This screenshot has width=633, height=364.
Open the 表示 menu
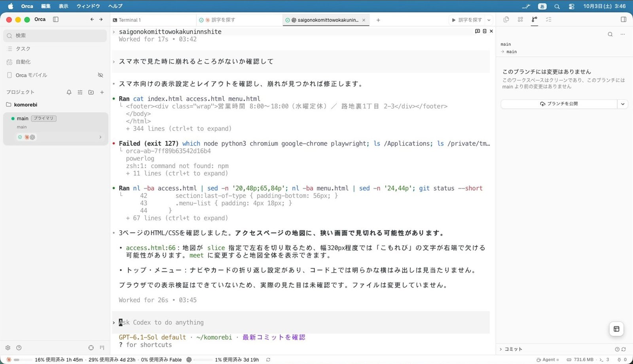[x=63, y=6]
